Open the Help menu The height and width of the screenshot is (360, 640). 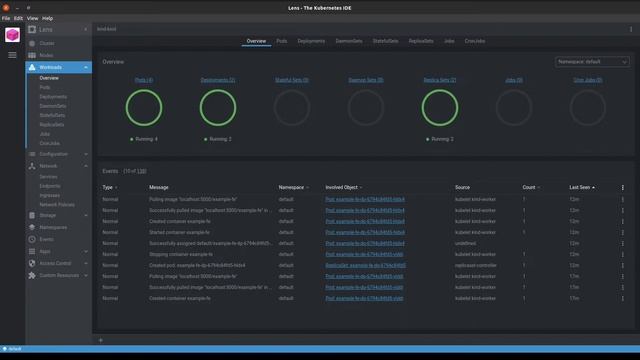(x=47, y=18)
